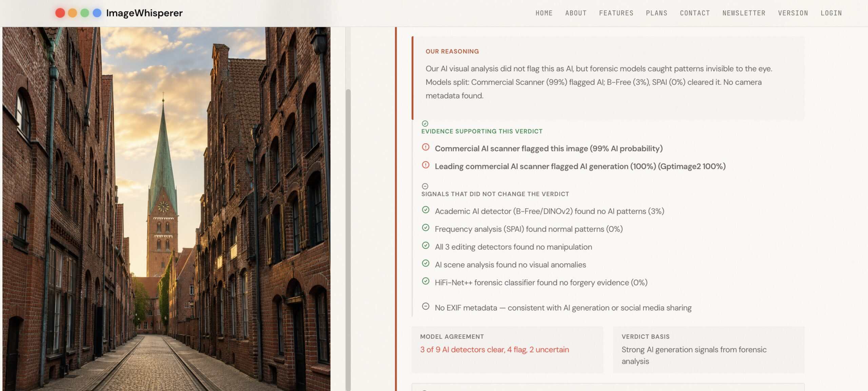
Task: Click the orange dot in the header
Action: tap(73, 13)
